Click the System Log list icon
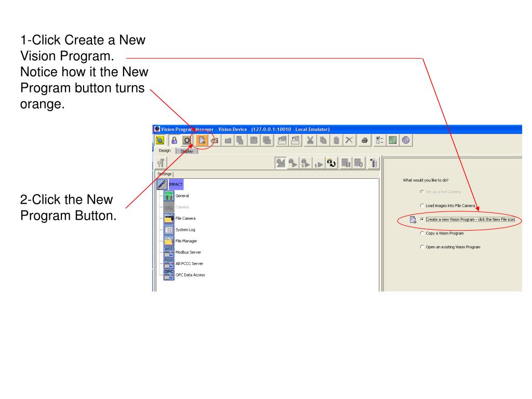The image size is (532, 399). [x=169, y=230]
